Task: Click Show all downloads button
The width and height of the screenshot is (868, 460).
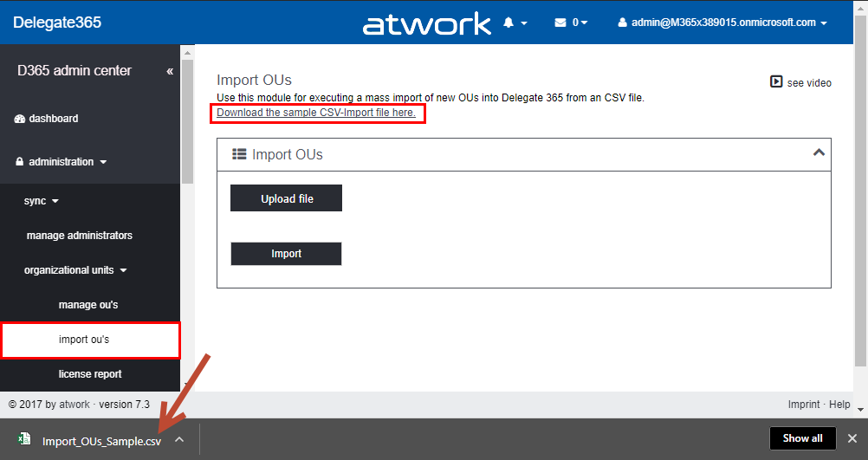Action: point(803,438)
